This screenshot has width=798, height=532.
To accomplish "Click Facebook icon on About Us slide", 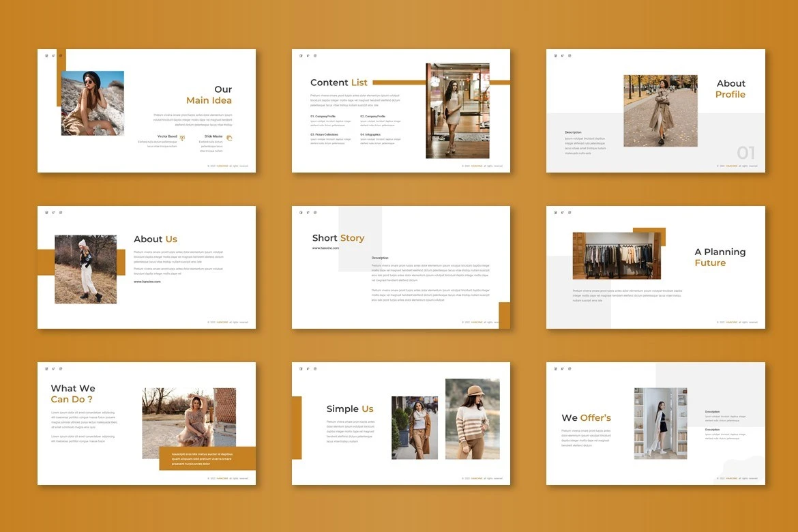I will (x=46, y=212).
